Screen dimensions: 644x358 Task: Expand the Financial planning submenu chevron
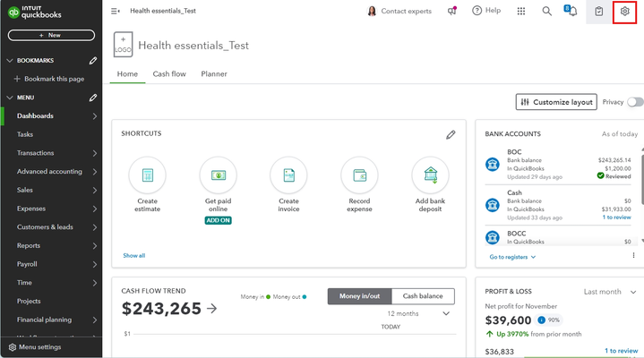pos(95,320)
